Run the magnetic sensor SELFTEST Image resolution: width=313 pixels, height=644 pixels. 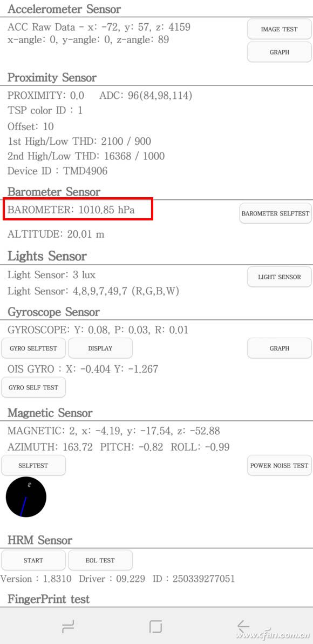pos(33,465)
